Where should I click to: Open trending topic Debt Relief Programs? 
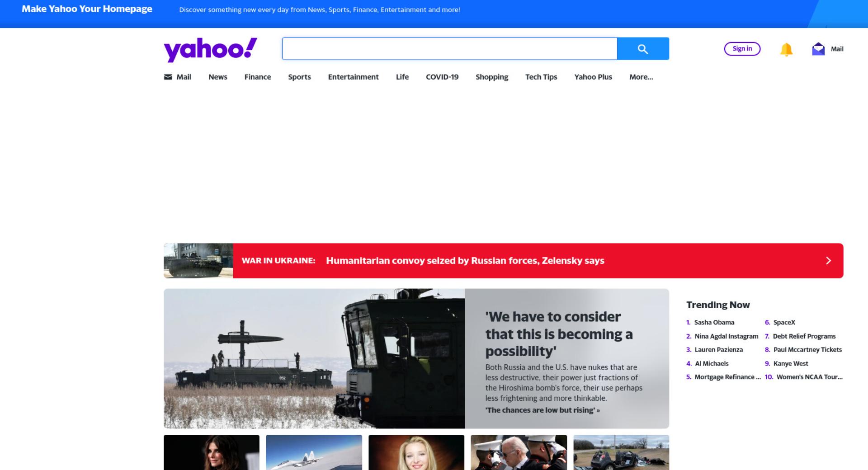[x=804, y=336]
